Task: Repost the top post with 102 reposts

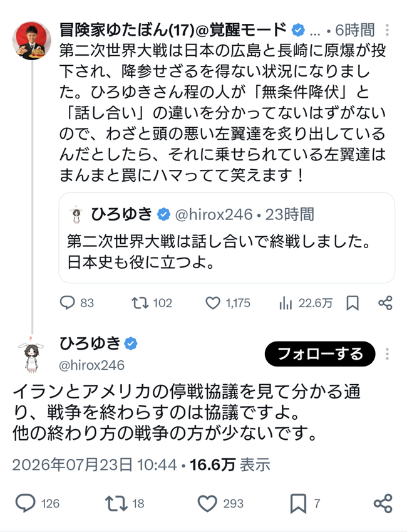Action: (152, 303)
